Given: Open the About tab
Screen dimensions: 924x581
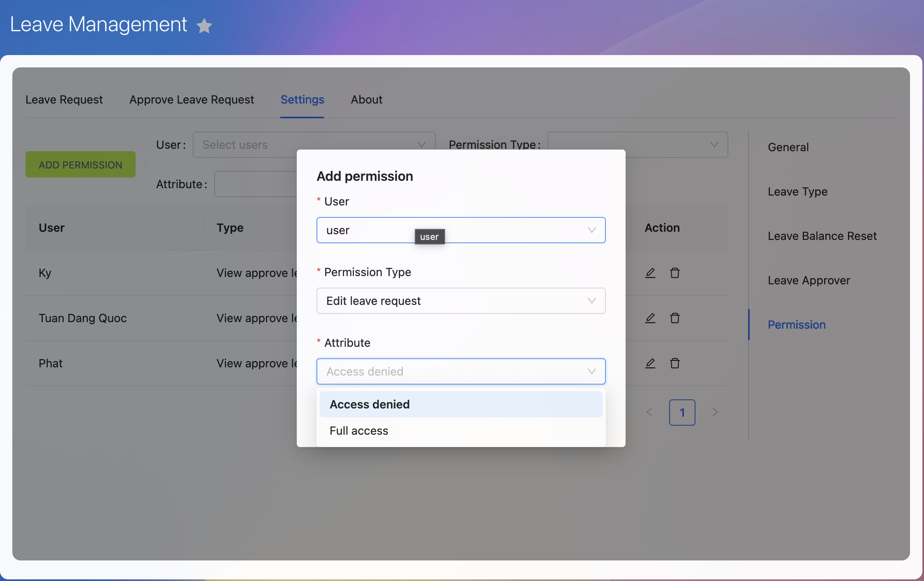Looking at the screenshot, I should tap(366, 99).
